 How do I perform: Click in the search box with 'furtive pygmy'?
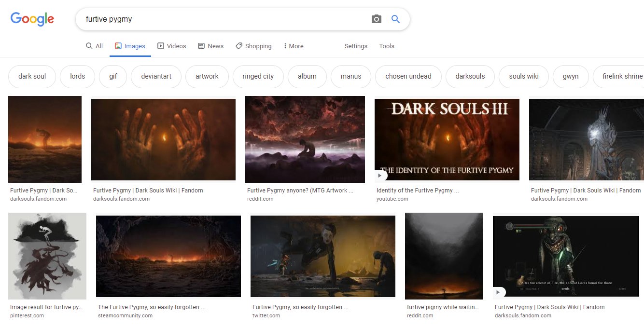click(x=222, y=19)
